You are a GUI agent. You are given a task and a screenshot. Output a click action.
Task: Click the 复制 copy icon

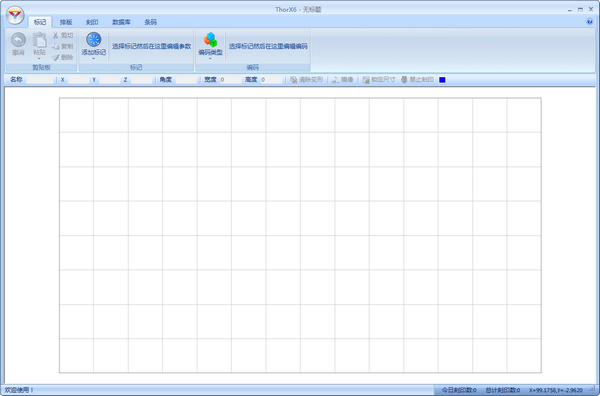55,46
